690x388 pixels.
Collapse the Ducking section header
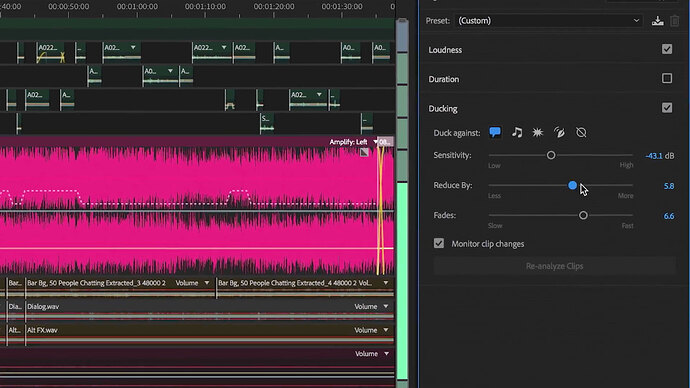[x=443, y=109]
